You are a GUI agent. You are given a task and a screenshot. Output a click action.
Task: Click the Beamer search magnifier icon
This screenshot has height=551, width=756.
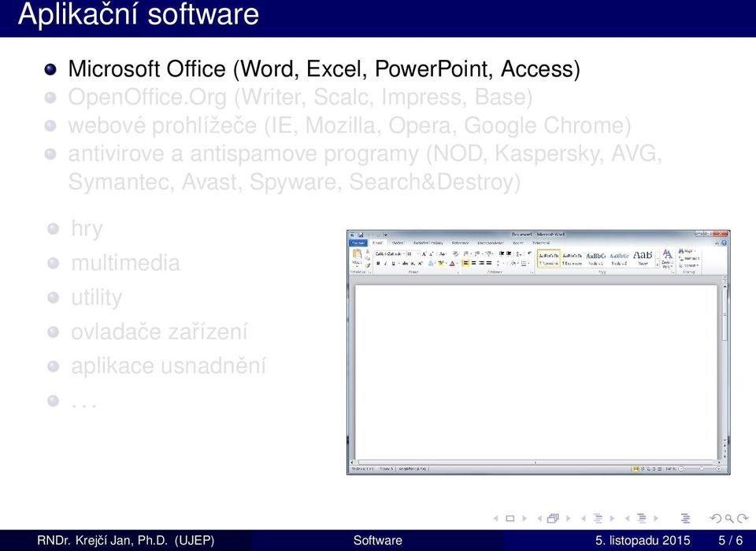[729, 519]
